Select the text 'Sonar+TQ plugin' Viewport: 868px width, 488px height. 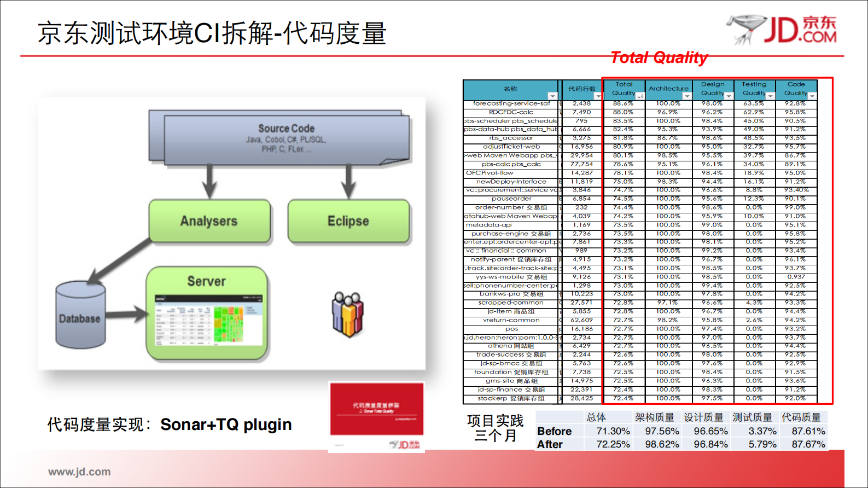226,425
